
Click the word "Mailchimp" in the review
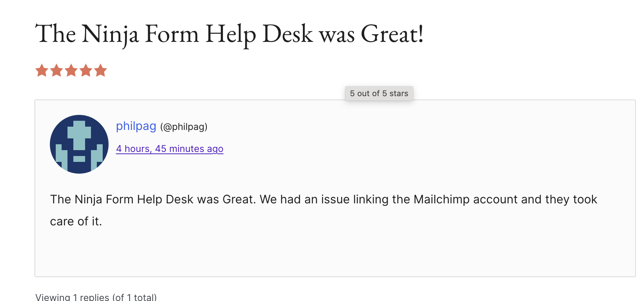pos(442,199)
